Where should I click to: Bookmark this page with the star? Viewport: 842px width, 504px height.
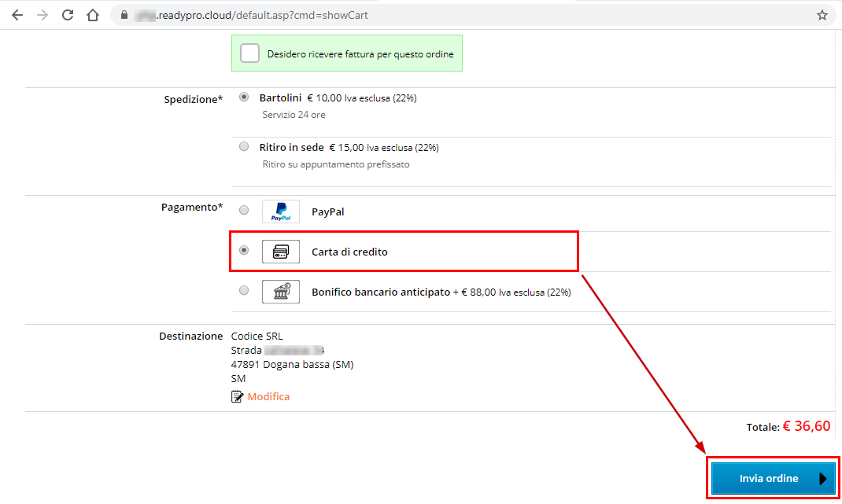pyautogui.click(x=822, y=15)
